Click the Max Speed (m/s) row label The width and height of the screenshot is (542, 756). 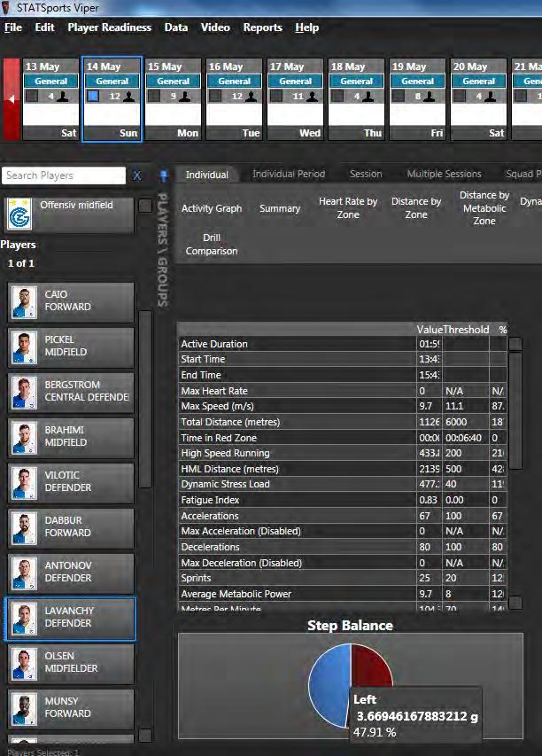coord(217,407)
